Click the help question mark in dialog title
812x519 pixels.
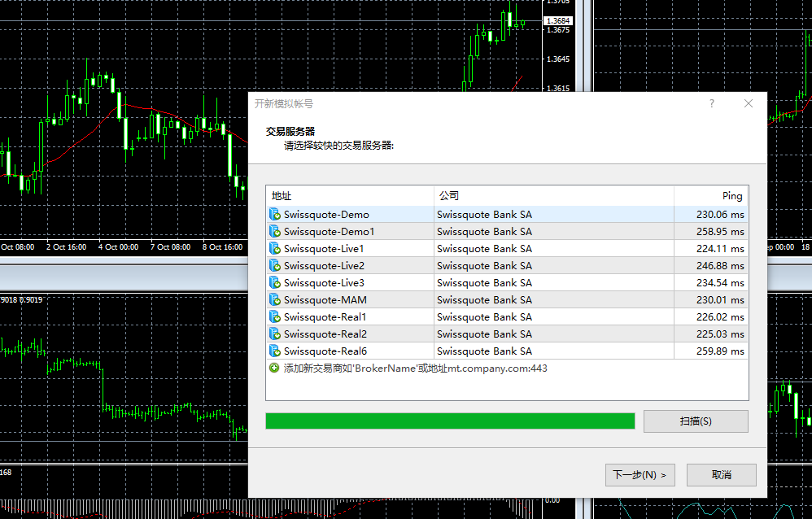click(x=712, y=103)
